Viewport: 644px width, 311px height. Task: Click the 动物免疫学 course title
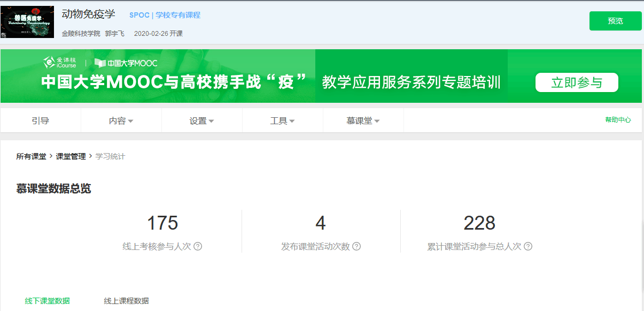(x=89, y=14)
